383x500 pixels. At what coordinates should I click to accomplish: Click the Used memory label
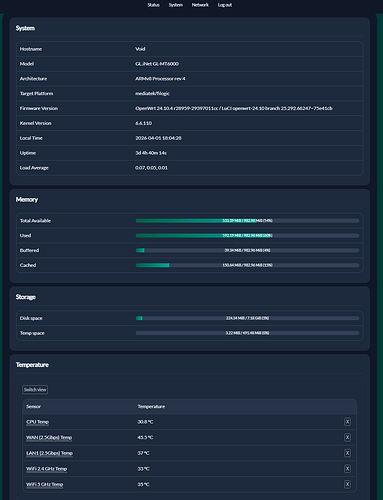point(25,236)
